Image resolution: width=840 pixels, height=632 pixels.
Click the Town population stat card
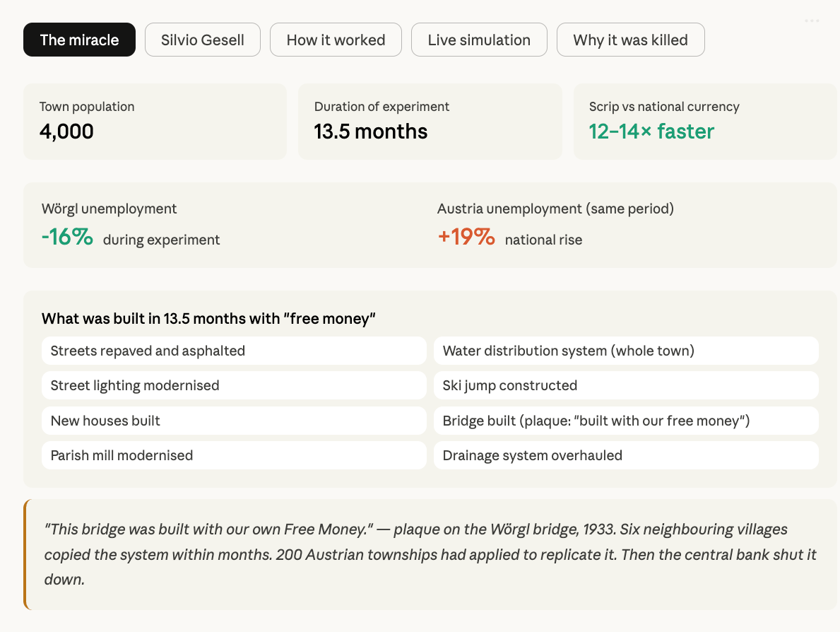(x=155, y=122)
